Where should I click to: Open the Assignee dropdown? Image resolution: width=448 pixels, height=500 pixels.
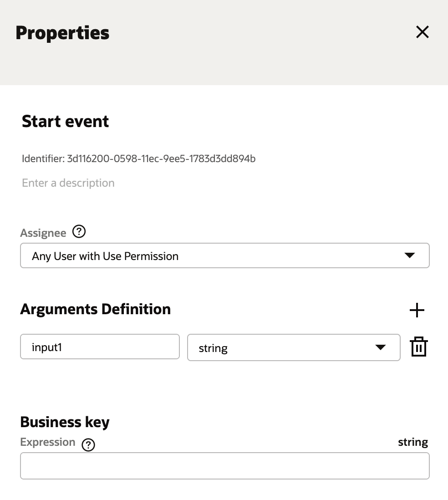tap(225, 255)
